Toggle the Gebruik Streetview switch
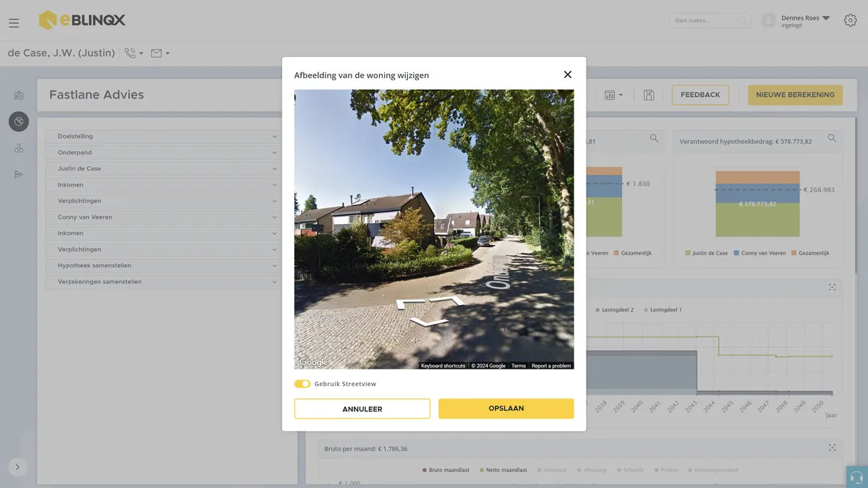The height and width of the screenshot is (488, 868). pyautogui.click(x=302, y=384)
